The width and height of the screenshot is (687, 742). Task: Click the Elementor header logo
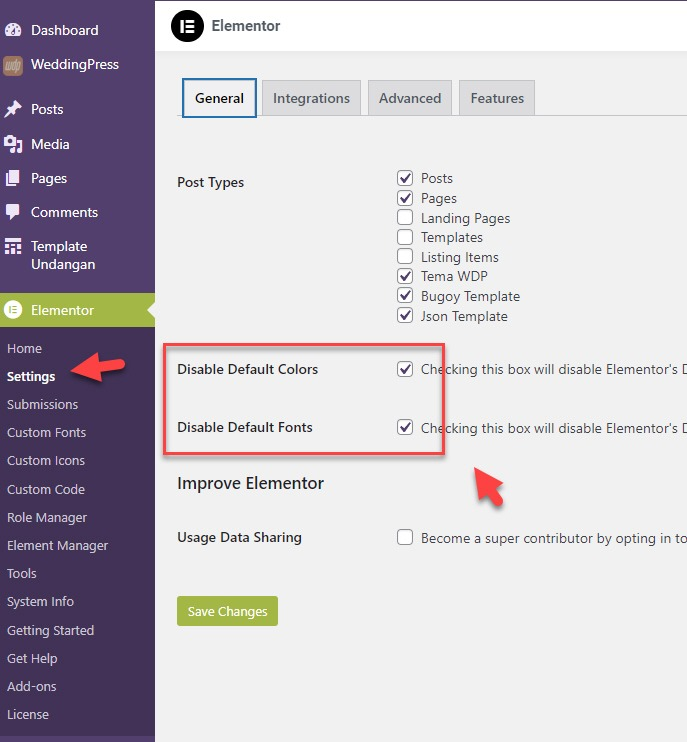187,26
